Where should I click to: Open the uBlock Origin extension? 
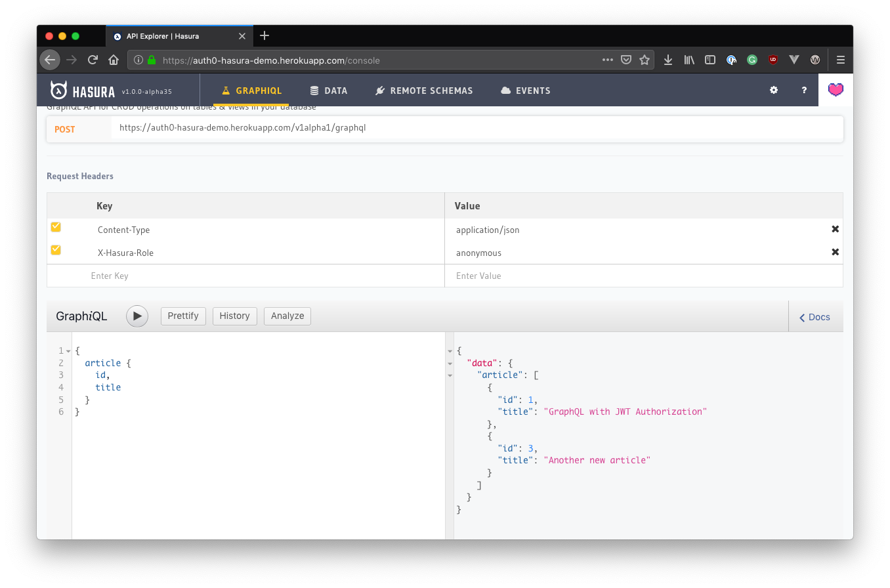click(x=773, y=60)
